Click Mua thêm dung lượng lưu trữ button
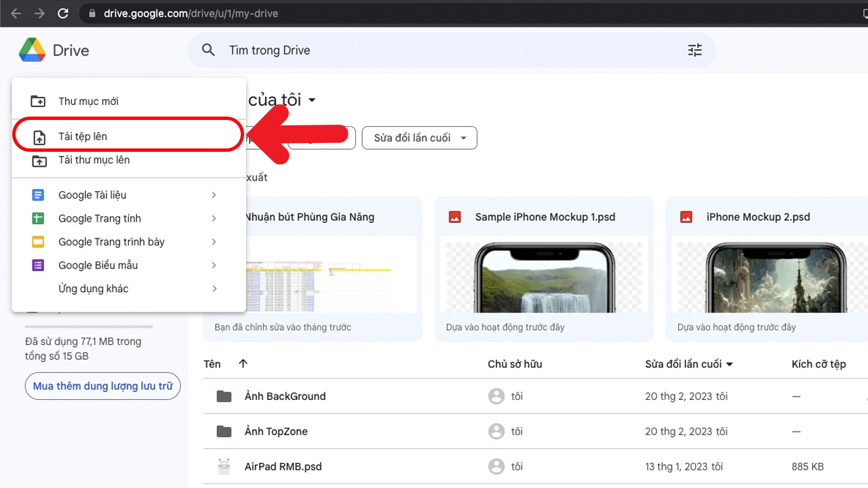The height and width of the screenshot is (488, 868). coord(103,386)
